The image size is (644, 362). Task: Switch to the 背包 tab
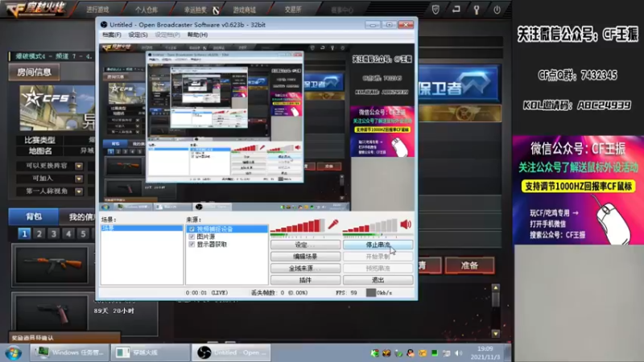(x=34, y=216)
